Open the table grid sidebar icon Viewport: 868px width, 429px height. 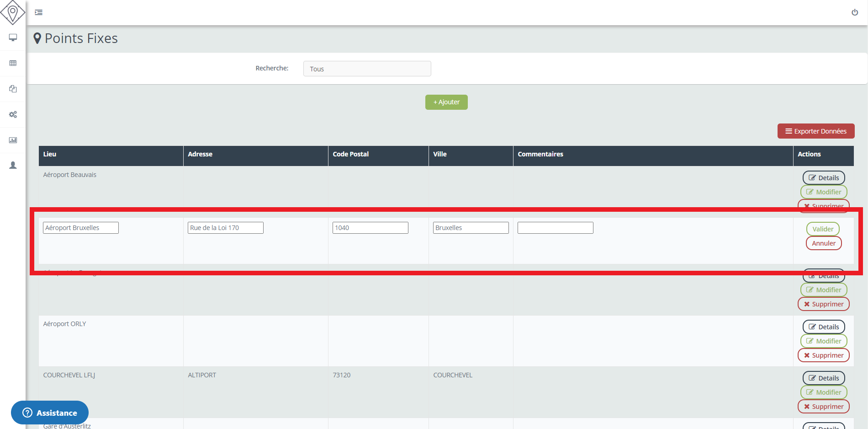pyautogui.click(x=13, y=63)
